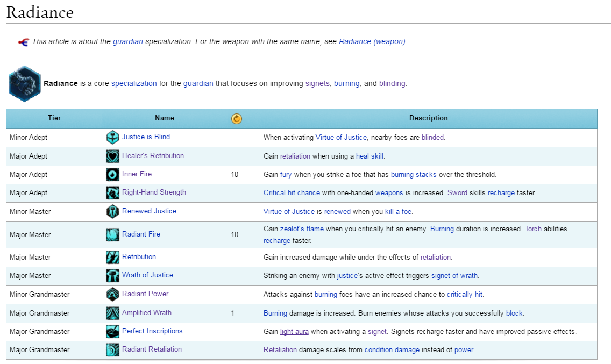Click the Minor Master tier cell
The height and width of the screenshot is (364, 611).
(x=31, y=211)
